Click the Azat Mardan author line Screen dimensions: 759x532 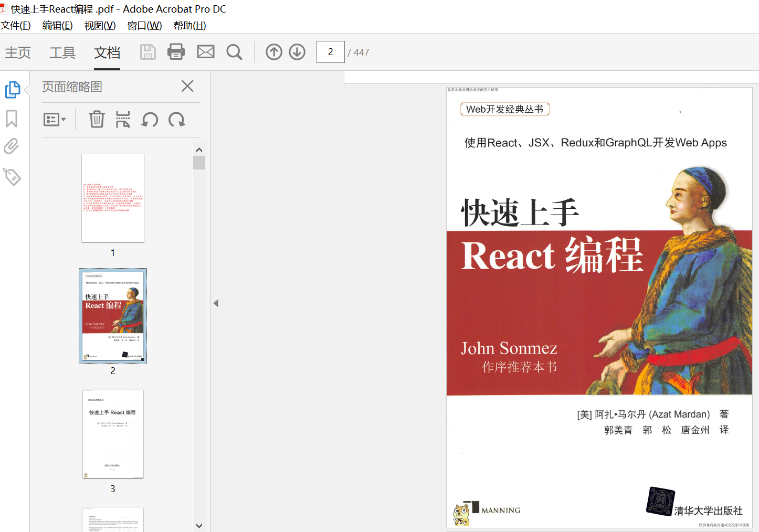653,414
